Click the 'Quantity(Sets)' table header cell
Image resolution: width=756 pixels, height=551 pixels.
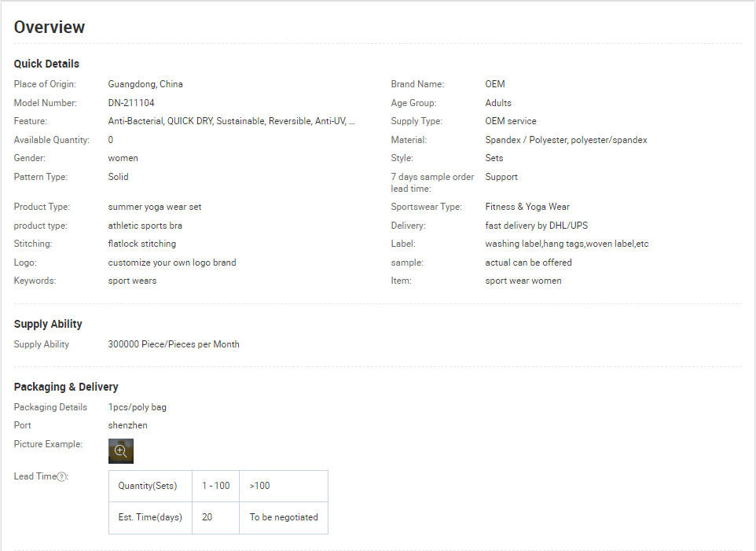(150, 486)
